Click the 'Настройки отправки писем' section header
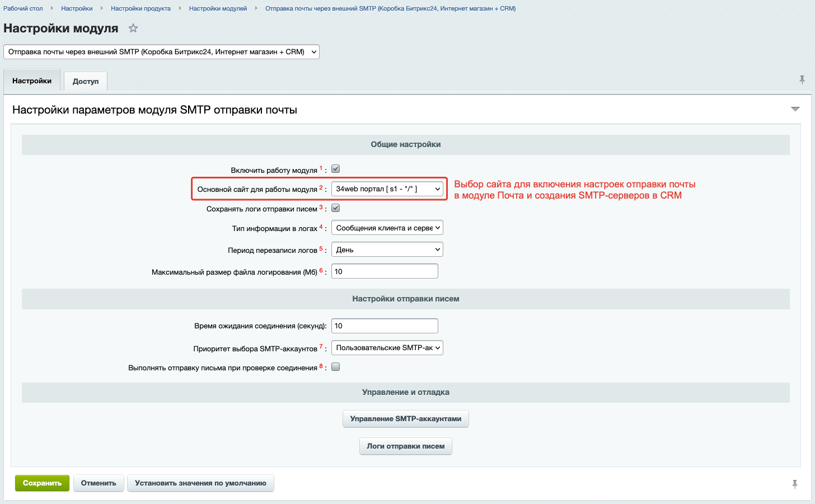 tap(406, 299)
